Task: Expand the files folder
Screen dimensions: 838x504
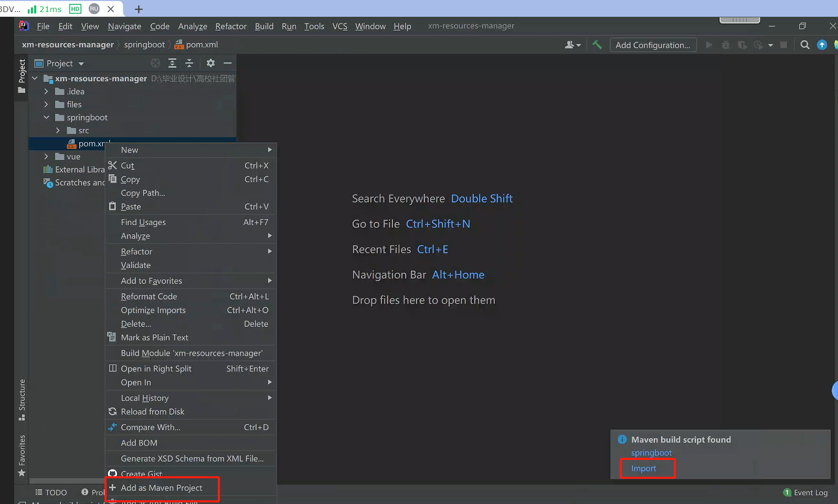Action: coord(46,104)
